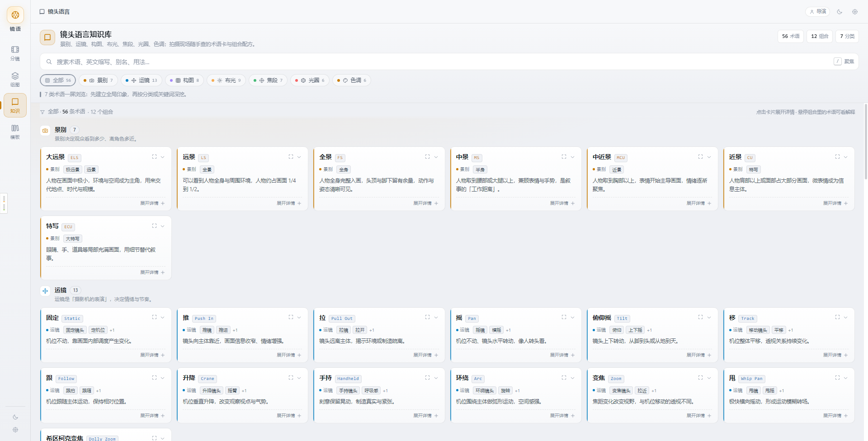Screen dimensions: 868x441
Task: Select the 知识 knowledge sidebar icon
Action: coord(15,105)
